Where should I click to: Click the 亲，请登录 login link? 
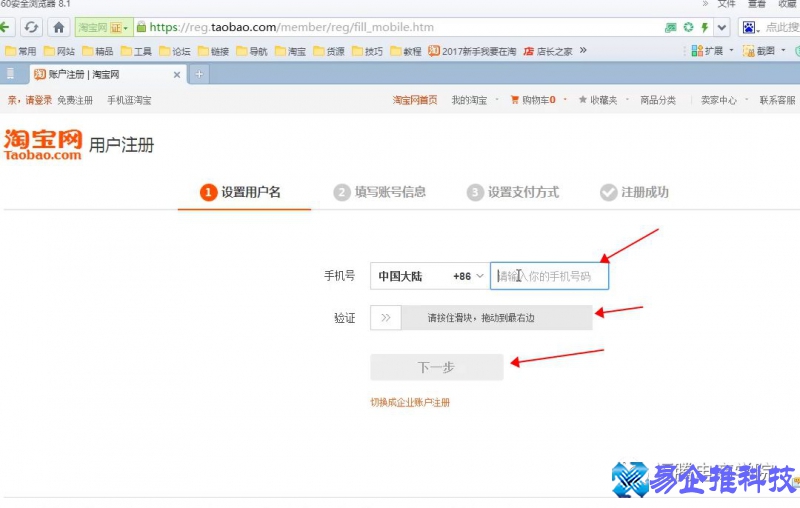click(30, 100)
